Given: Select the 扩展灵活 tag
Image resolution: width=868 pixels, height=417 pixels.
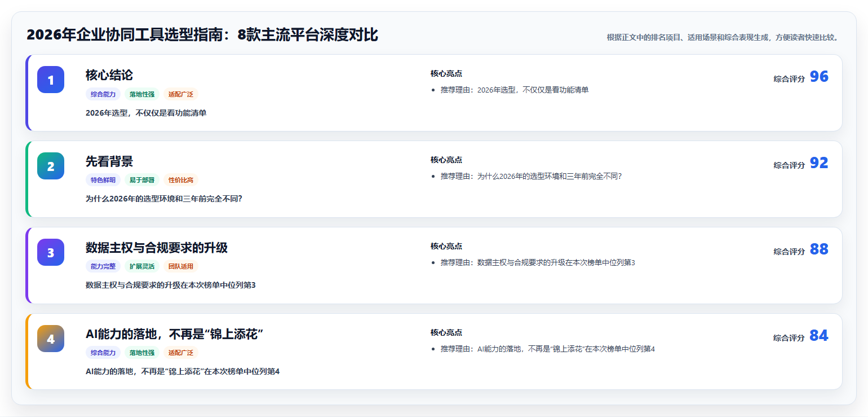Looking at the screenshot, I should pos(142,266).
